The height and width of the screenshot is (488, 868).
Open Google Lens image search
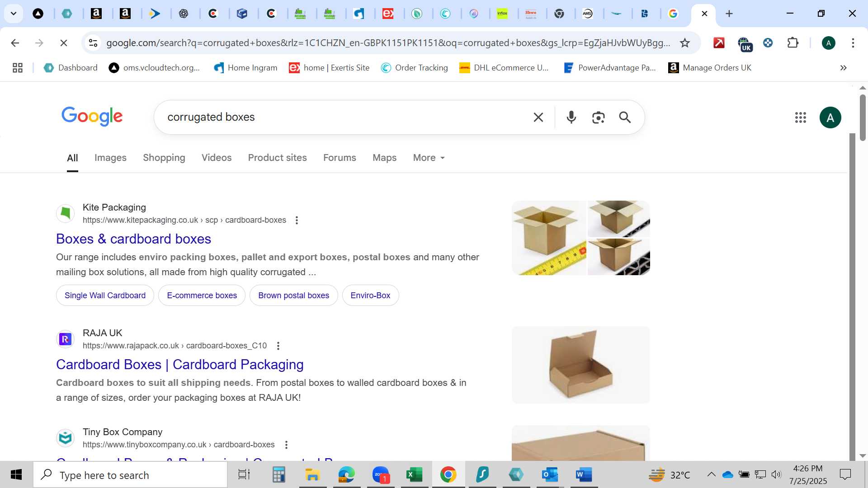(x=598, y=117)
